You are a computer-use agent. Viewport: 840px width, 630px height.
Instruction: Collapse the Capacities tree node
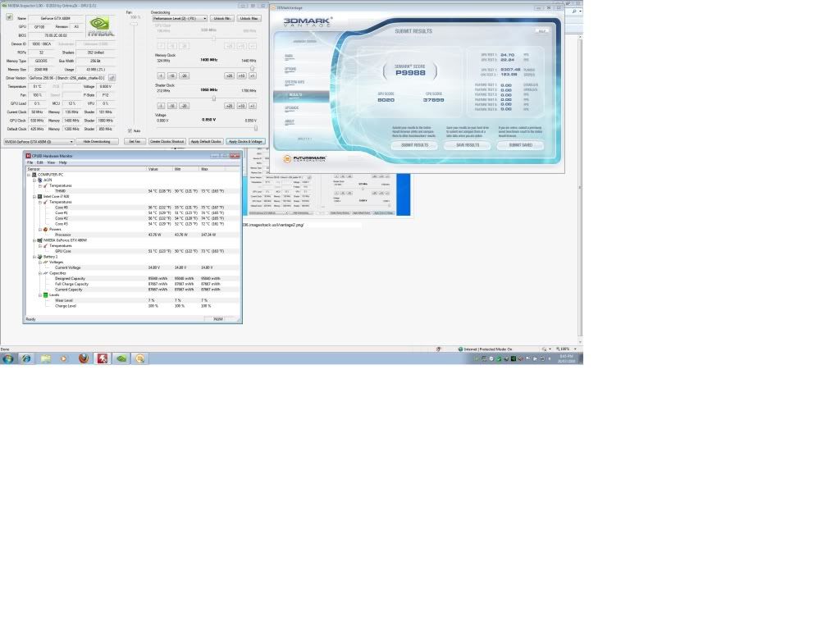pos(40,273)
